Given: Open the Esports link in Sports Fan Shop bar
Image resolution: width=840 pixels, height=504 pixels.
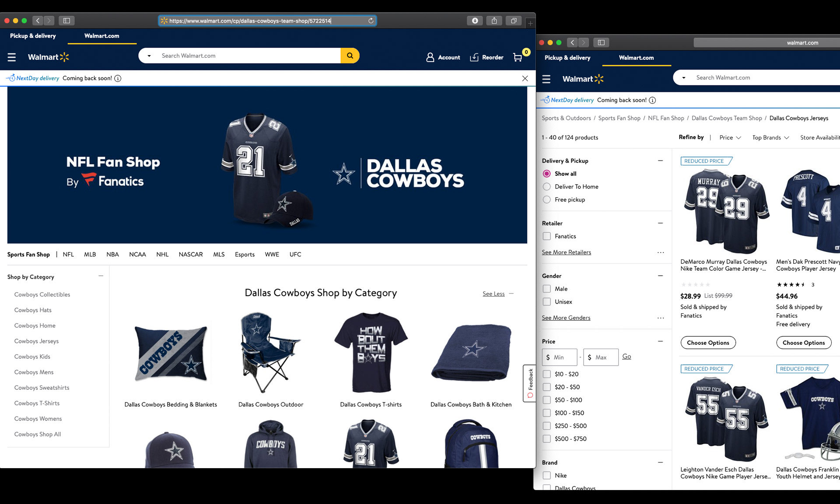Looking at the screenshot, I should click(245, 255).
